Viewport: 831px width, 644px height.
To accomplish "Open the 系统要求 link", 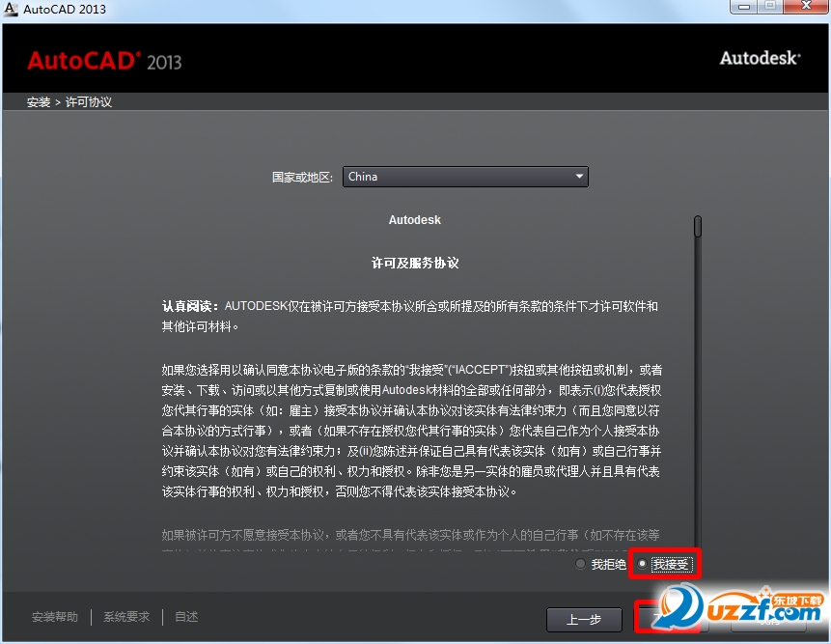I will click(x=126, y=617).
